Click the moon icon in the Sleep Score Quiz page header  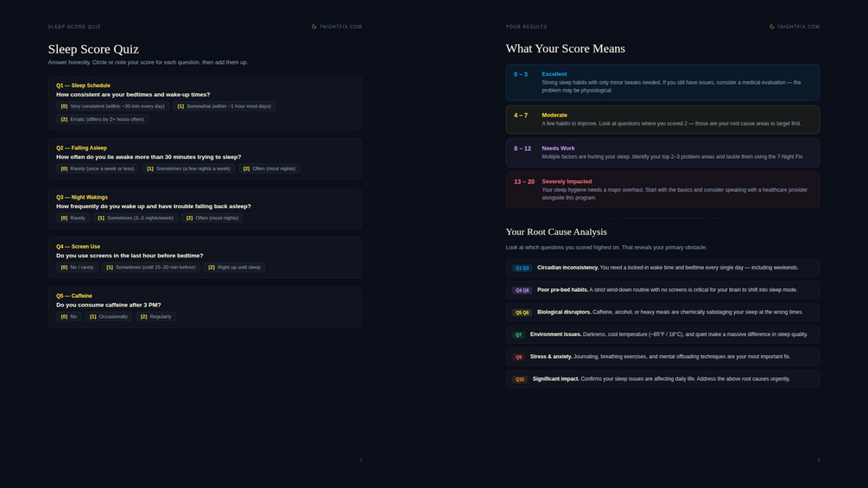pos(314,27)
